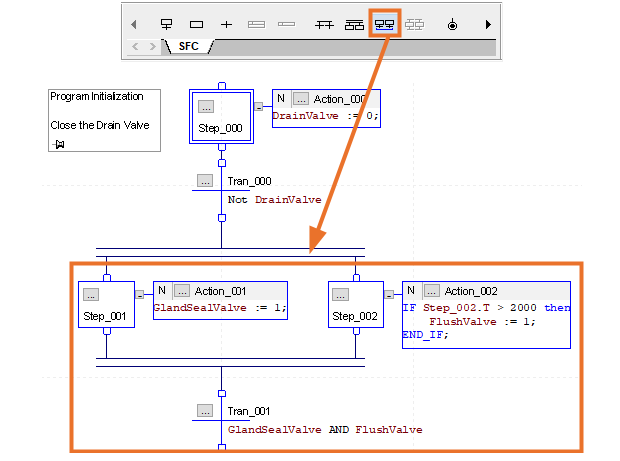Click the highlighted Simultaneous Branch with steps icon

tap(384, 23)
